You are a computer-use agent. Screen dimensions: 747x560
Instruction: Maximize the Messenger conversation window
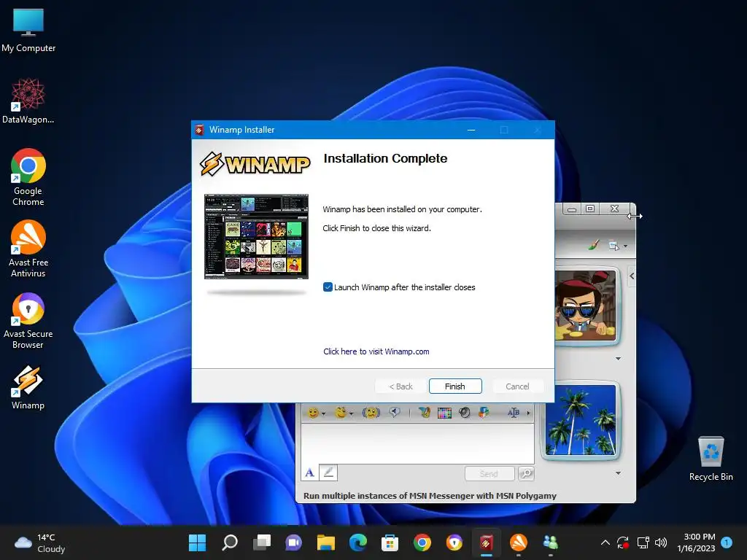point(590,209)
